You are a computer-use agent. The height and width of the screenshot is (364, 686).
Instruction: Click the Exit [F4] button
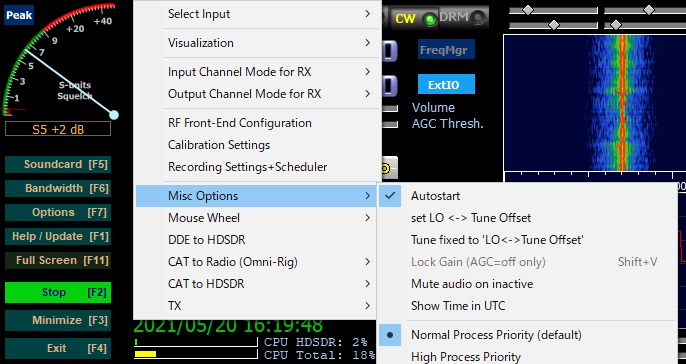58,348
